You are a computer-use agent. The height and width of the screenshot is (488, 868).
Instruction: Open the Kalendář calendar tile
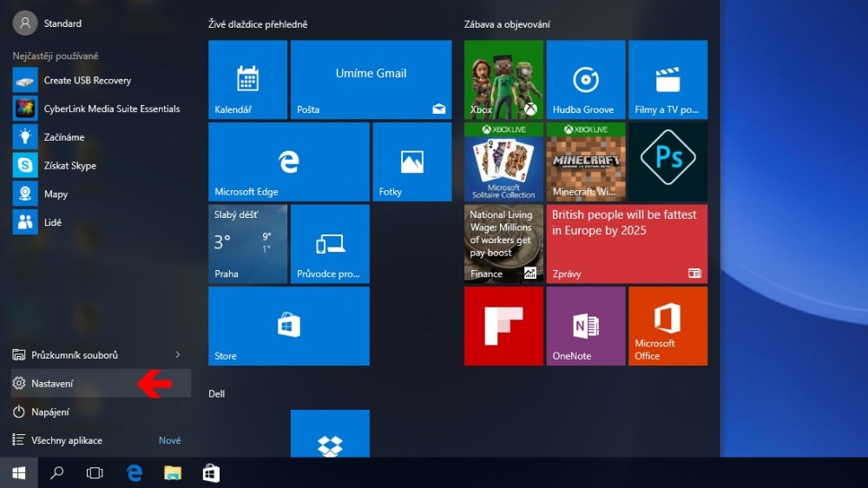[x=247, y=80]
